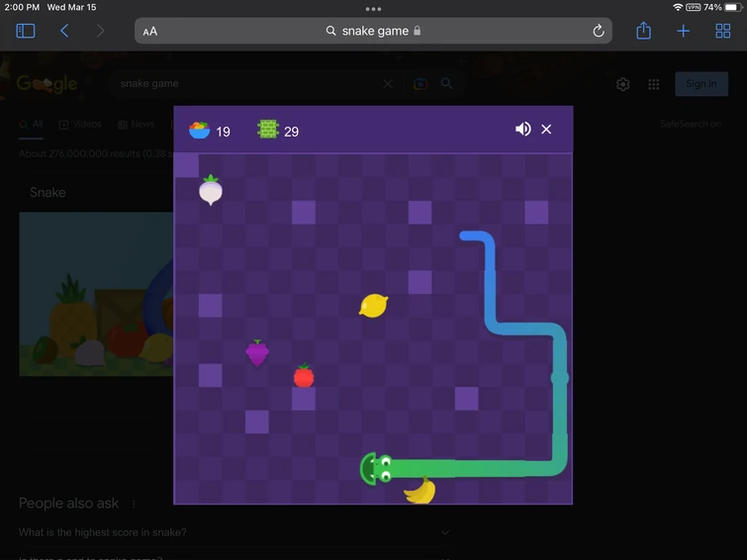
Task: Select the All results tab
Action: (x=31, y=125)
